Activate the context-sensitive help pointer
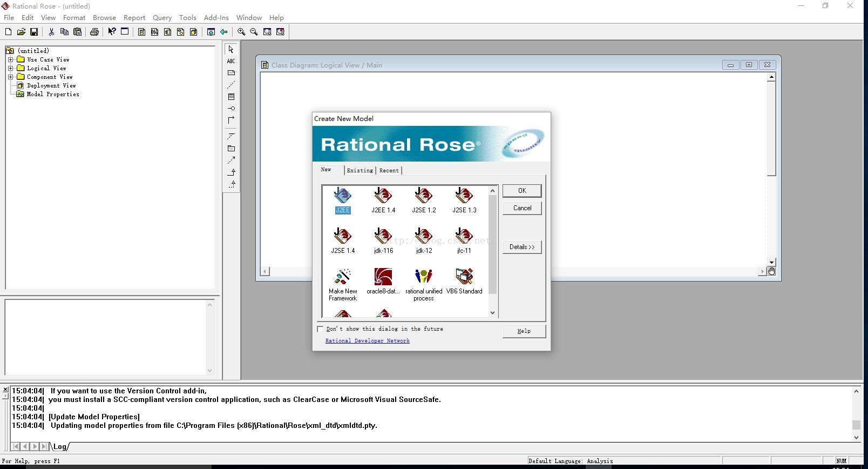Screen dimensions: 868x469 pyautogui.click(x=112, y=32)
